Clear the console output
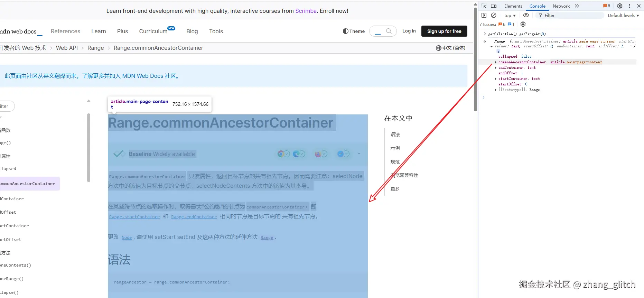 [x=494, y=15]
